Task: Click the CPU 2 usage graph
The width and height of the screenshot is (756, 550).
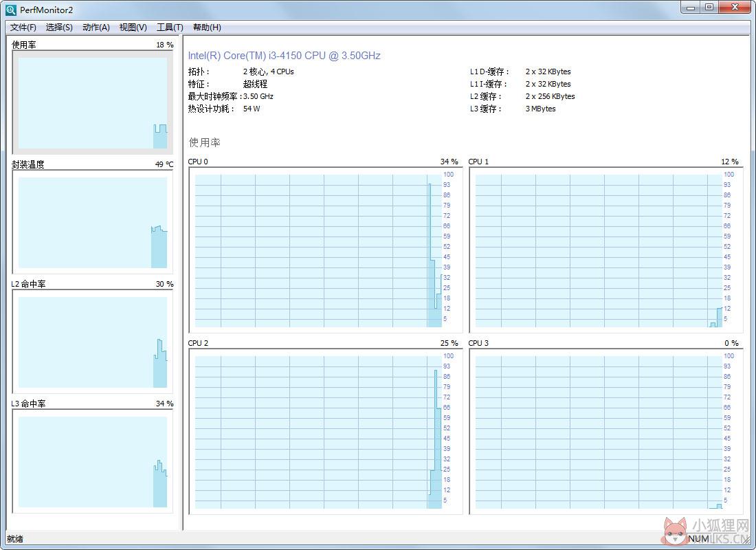Action: point(326,432)
